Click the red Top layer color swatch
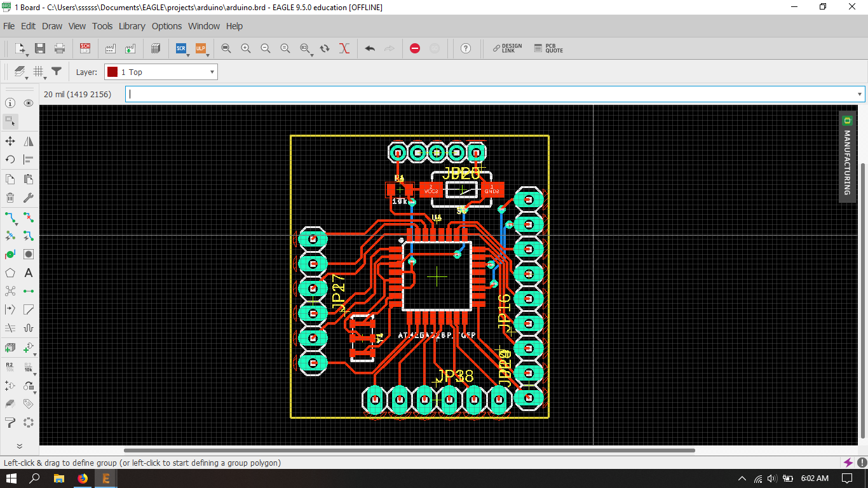 pyautogui.click(x=112, y=72)
